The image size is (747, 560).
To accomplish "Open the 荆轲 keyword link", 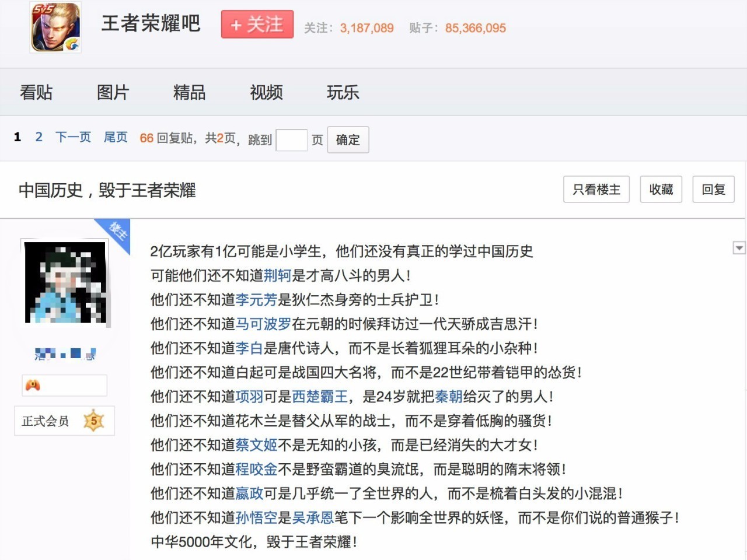I will pos(278,275).
